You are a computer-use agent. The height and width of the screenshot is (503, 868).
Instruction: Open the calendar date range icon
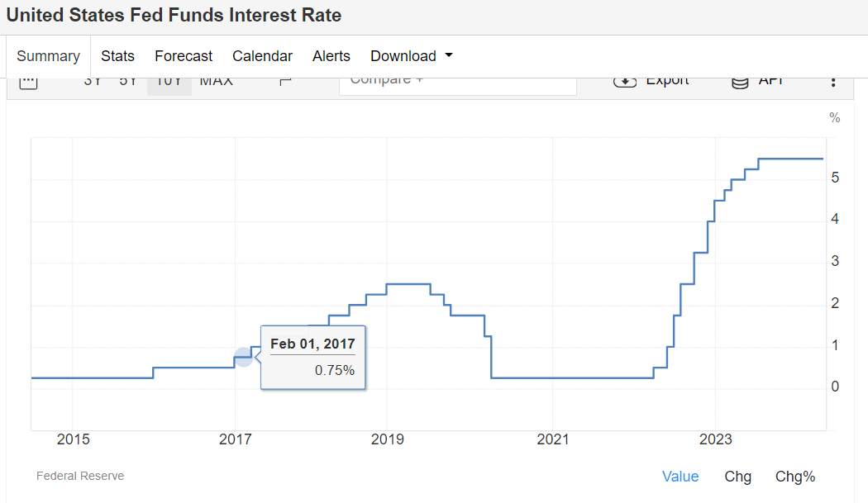click(28, 82)
